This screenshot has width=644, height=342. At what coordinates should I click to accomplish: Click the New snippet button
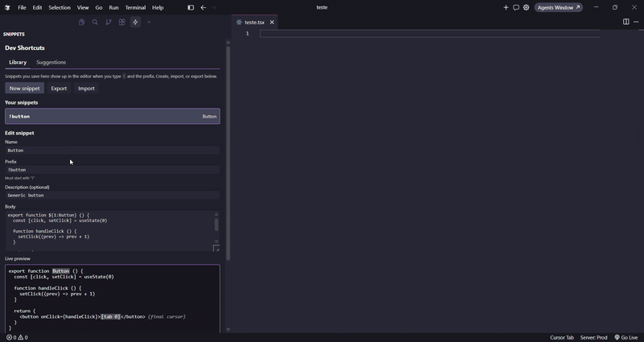click(25, 89)
